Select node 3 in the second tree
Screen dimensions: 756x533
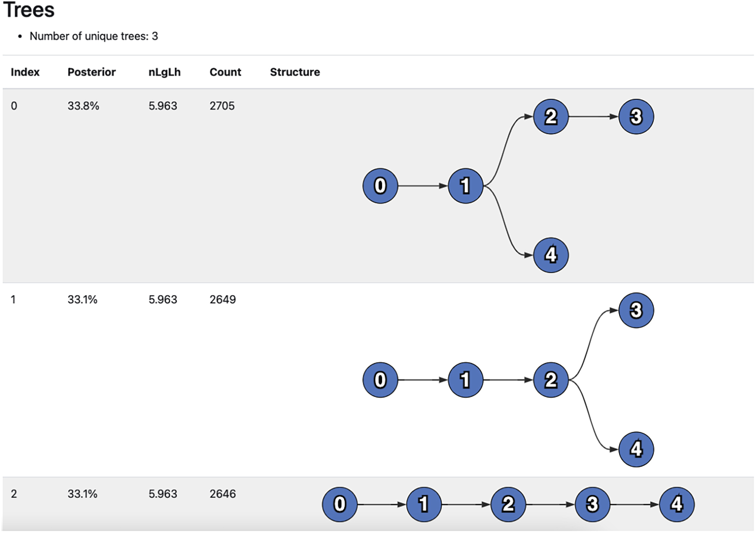coord(636,311)
